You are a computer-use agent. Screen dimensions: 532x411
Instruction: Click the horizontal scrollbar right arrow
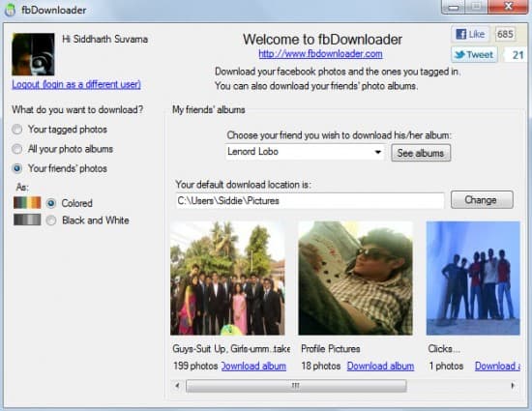[x=513, y=386]
